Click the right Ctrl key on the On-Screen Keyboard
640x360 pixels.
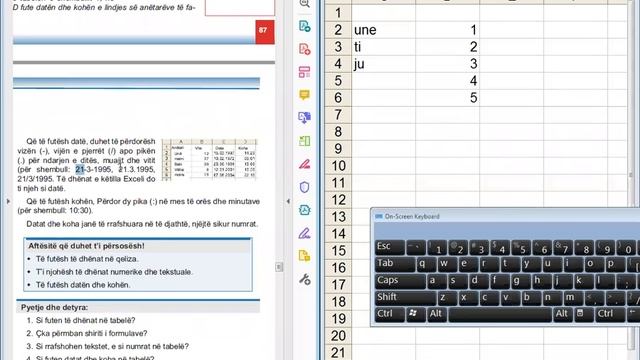click(609, 314)
